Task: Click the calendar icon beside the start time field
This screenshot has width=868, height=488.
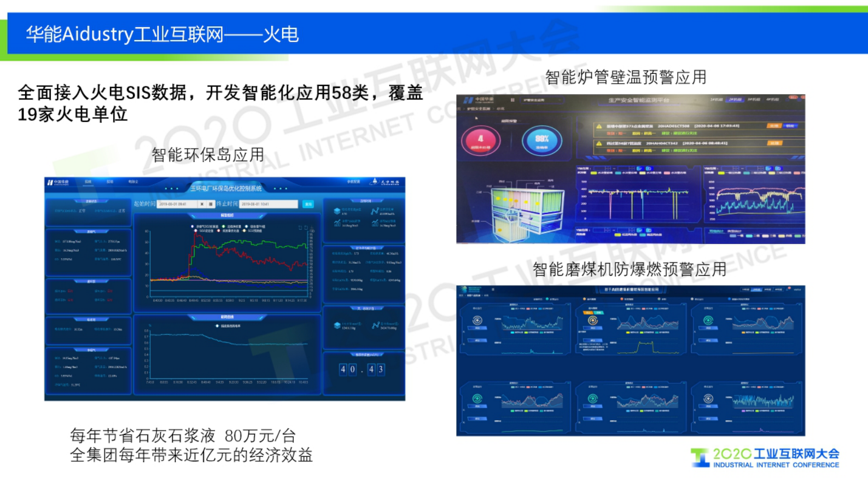Action: pos(211,204)
